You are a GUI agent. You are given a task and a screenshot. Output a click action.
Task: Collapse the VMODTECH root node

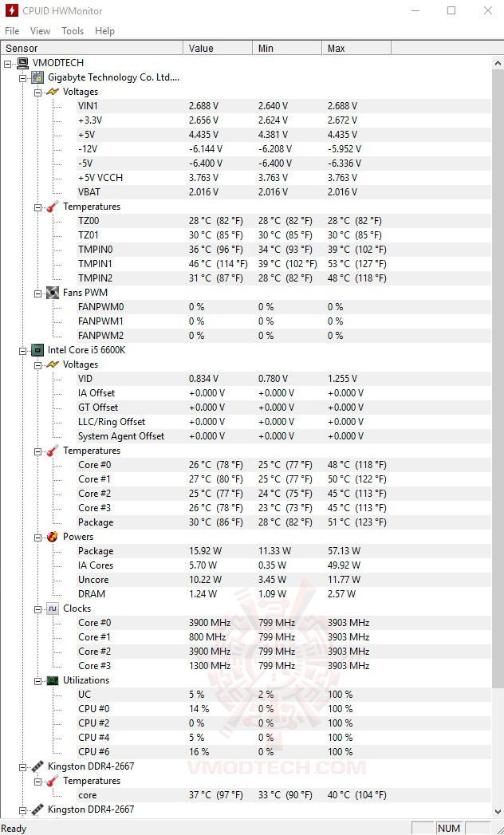click(8, 63)
